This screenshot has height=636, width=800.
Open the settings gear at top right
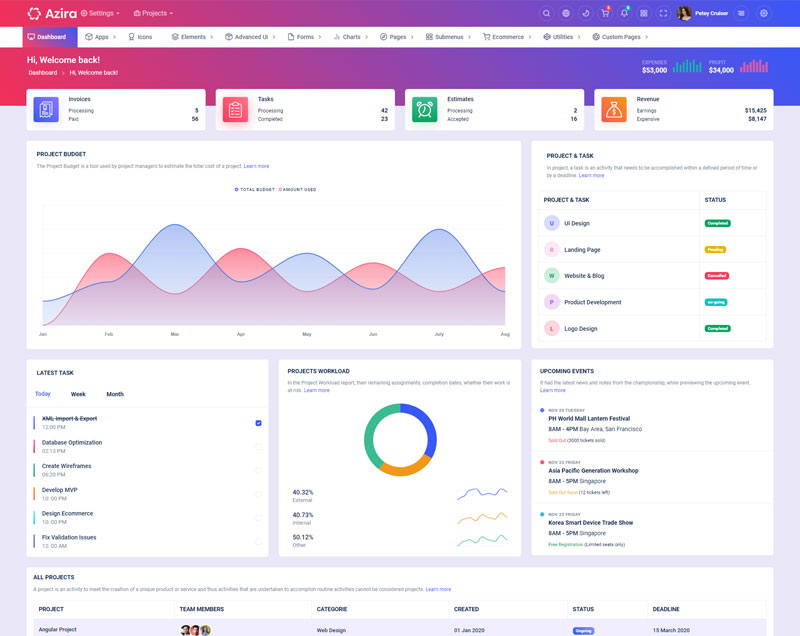(x=764, y=13)
